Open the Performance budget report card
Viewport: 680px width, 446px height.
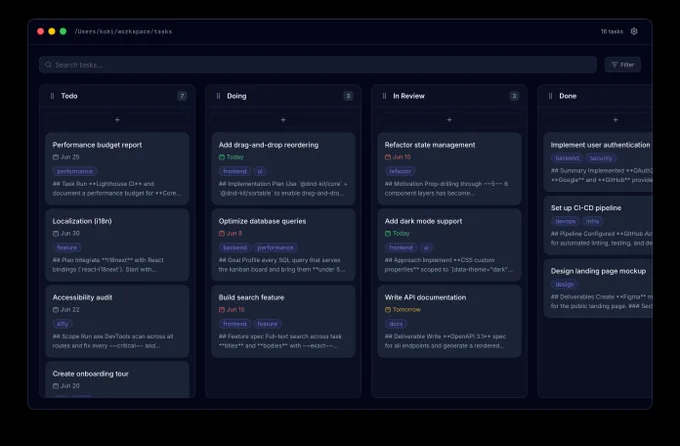(117, 169)
